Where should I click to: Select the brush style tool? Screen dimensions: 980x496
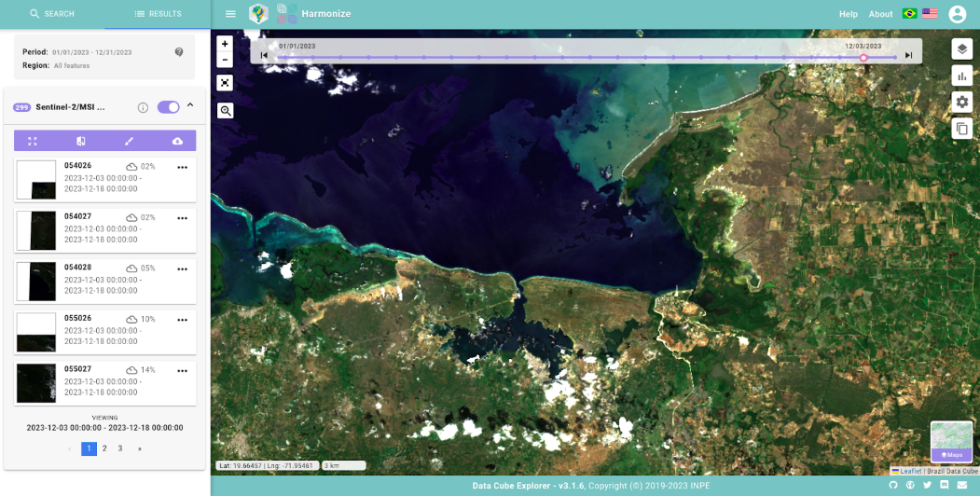click(x=130, y=141)
